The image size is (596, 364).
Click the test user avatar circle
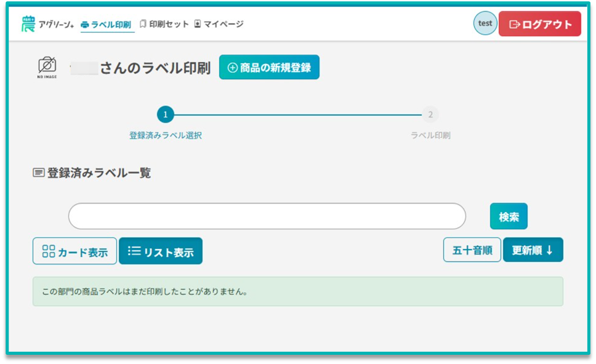coord(485,23)
